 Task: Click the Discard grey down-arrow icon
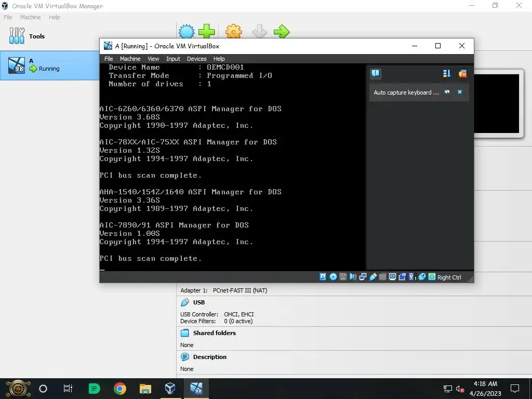point(260,32)
